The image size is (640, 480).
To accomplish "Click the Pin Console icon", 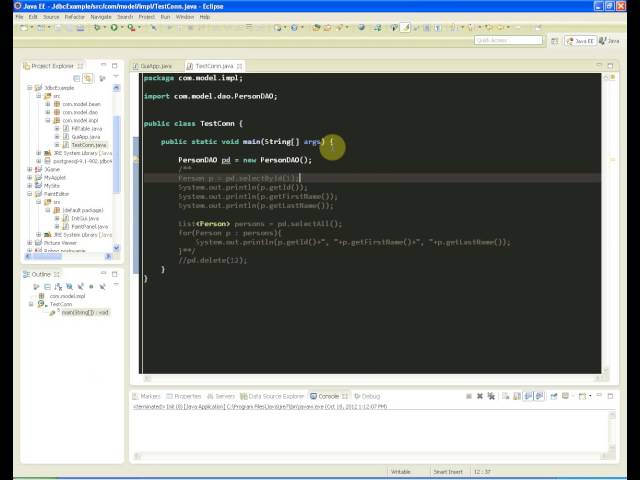I will point(554,396).
